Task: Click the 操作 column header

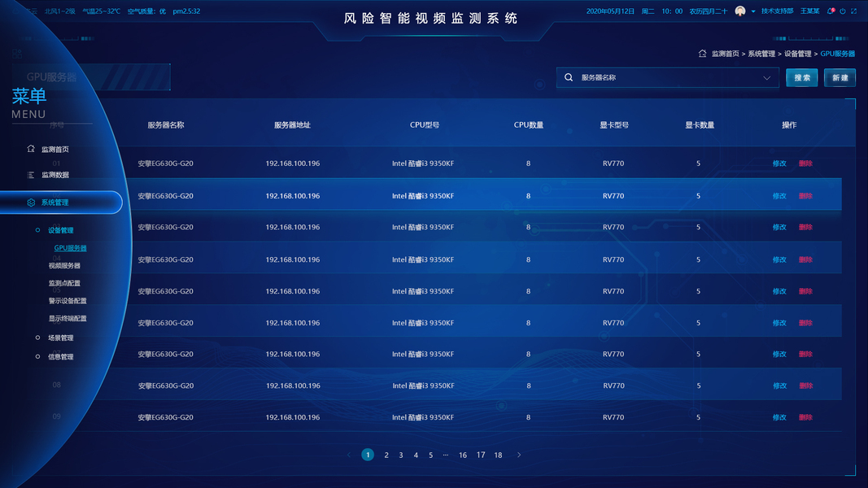Action: pyautogui.click(x=789, y=125)
